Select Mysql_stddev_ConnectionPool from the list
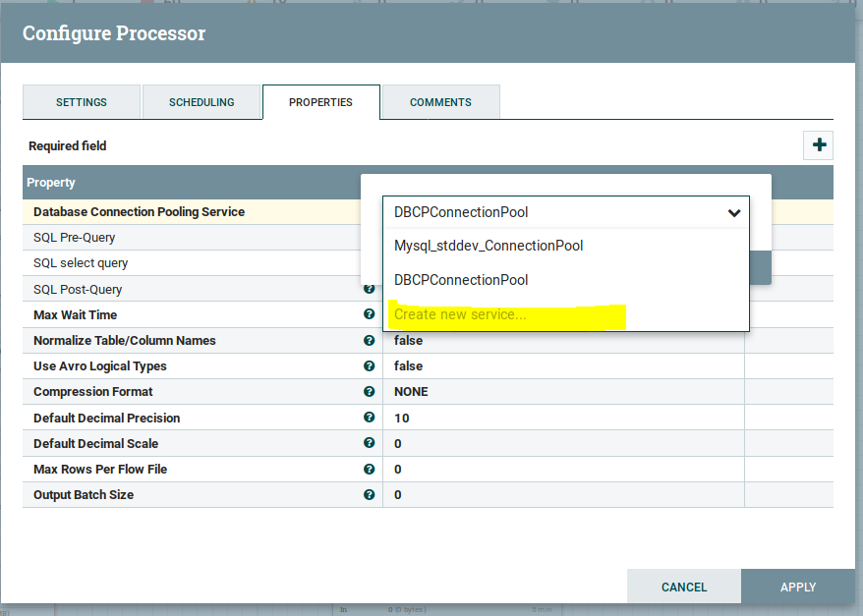 click(x=489, y=246)
